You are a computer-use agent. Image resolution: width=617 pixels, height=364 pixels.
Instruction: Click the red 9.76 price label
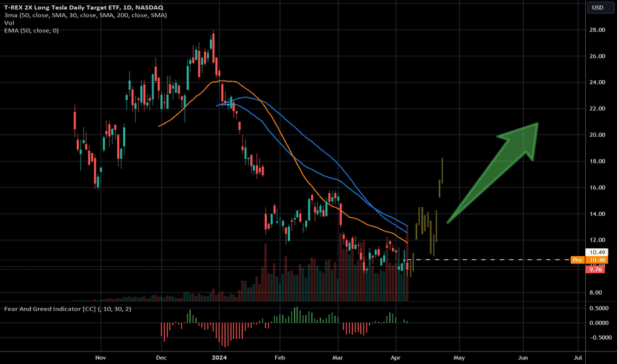[595, 269]
